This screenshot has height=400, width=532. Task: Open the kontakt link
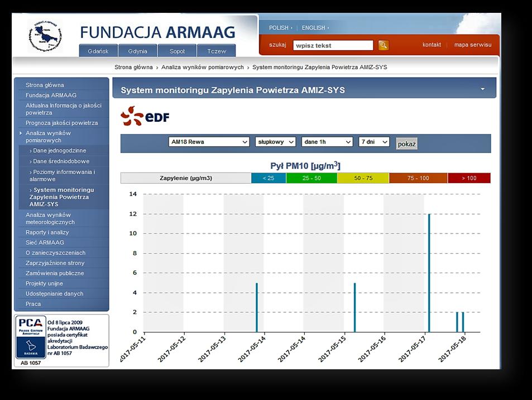(x=432, y=45)
